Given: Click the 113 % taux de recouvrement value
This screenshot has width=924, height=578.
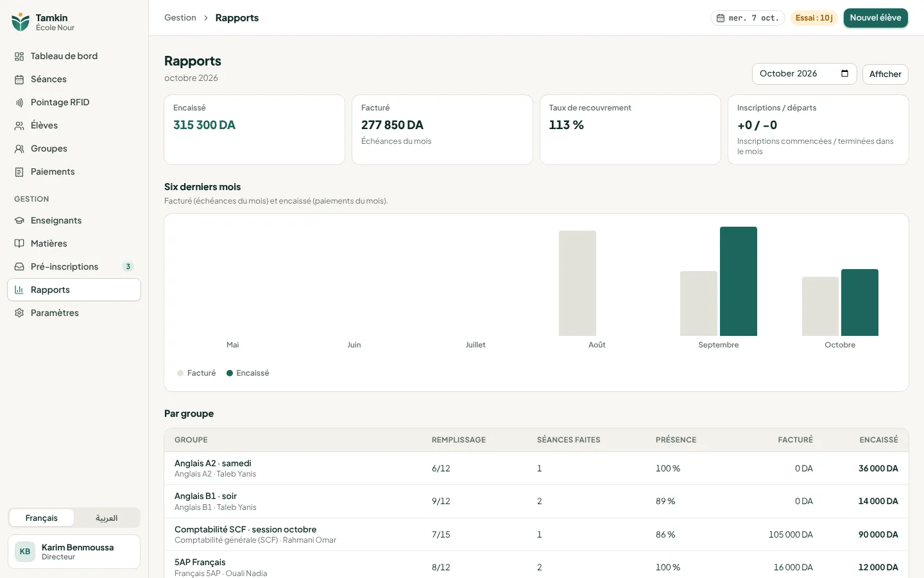Looking at the screenshot, I should coord(567,125).
